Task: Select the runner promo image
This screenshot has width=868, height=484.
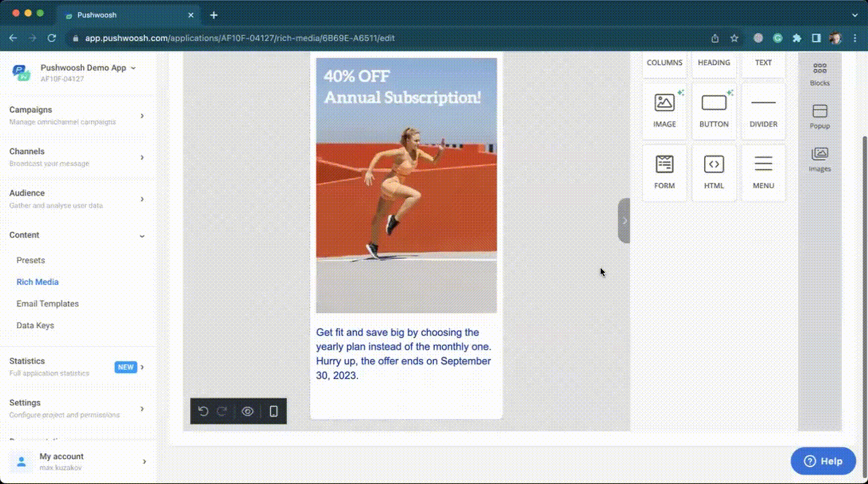Action: click(406, 186)
